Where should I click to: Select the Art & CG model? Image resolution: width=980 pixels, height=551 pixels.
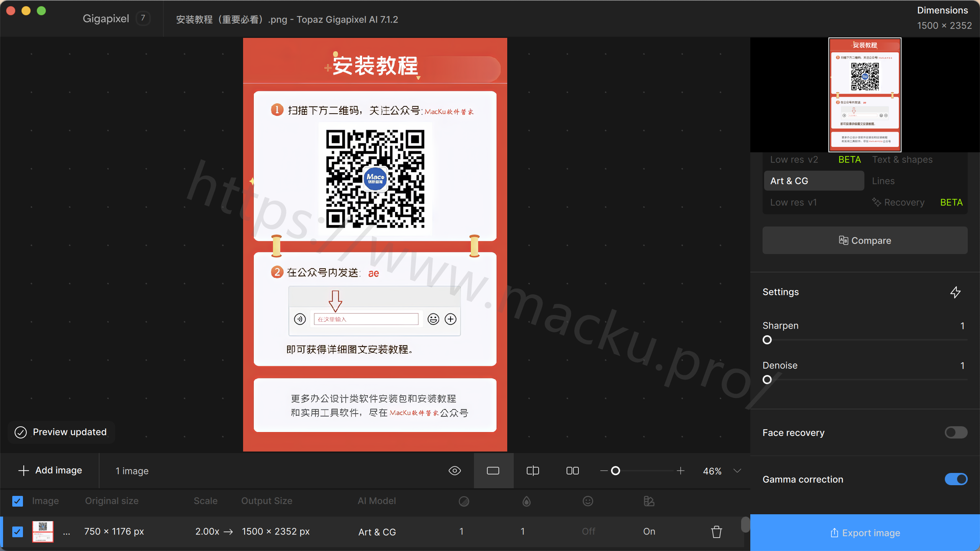[814, 181]
